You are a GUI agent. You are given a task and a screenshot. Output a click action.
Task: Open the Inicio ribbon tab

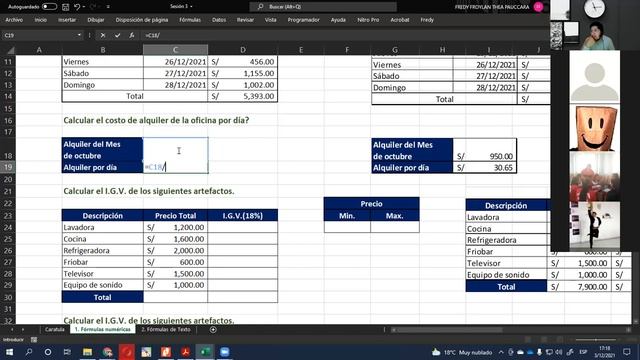point(40,20)
